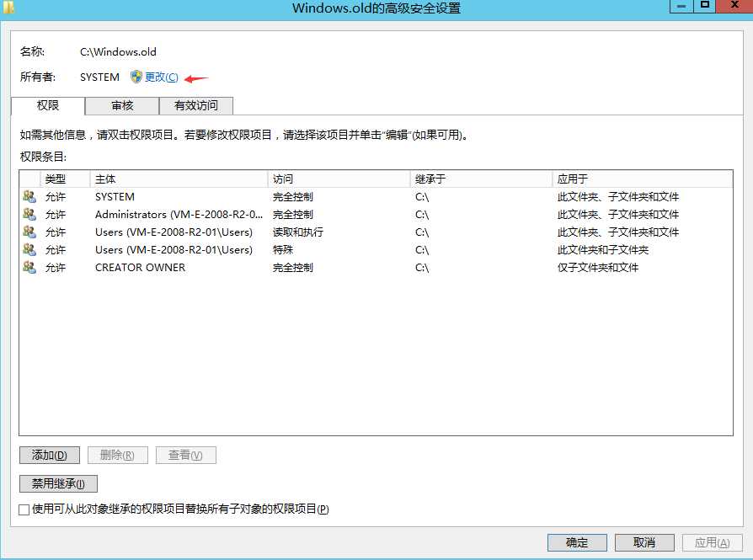This screenshot has height=560, width=753.
Task: Click the 删除(R) button
Action: point(118,455)
